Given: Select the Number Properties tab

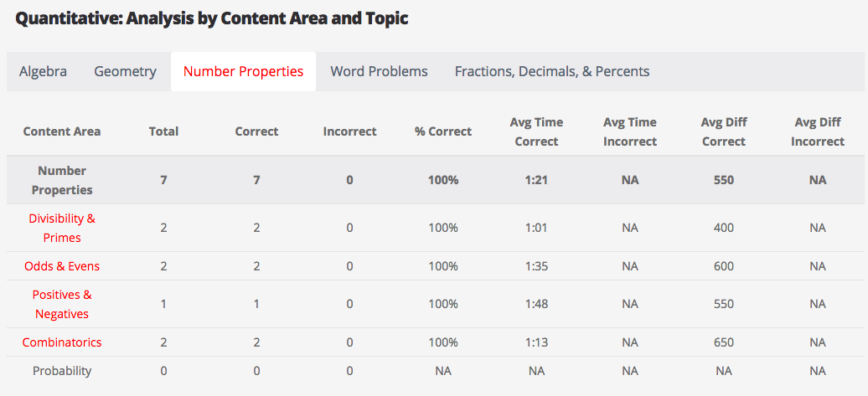Looking at the screenshot, I should click(243, 71).
